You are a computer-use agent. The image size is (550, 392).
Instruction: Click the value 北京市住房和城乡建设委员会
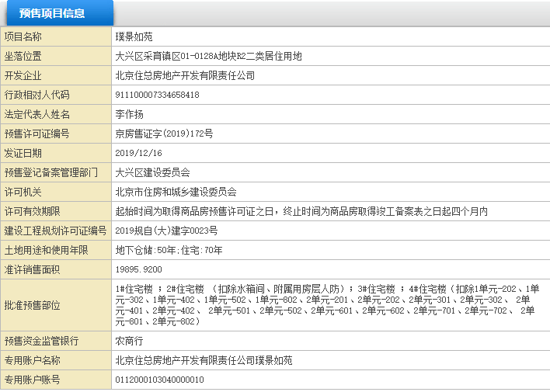(176, 192)
